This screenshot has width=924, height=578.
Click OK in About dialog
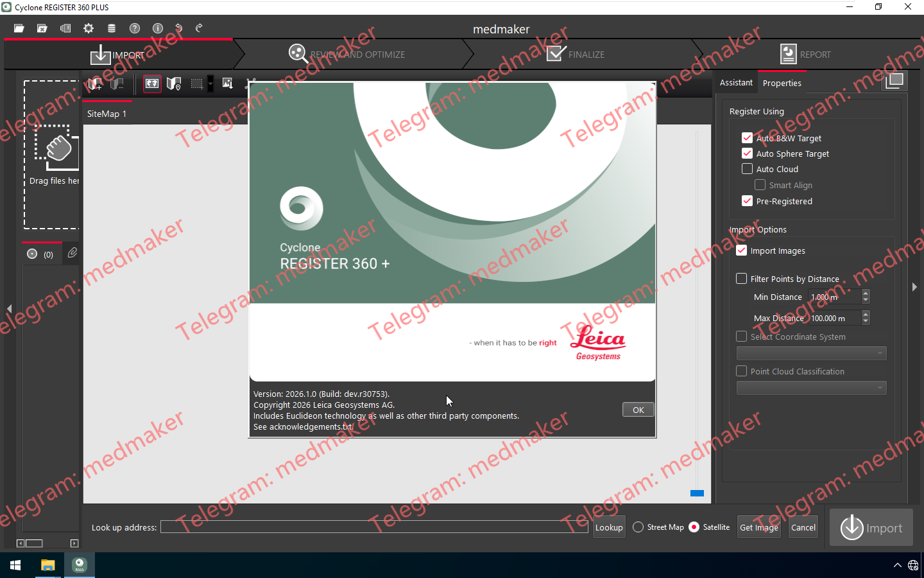[638, 410]
